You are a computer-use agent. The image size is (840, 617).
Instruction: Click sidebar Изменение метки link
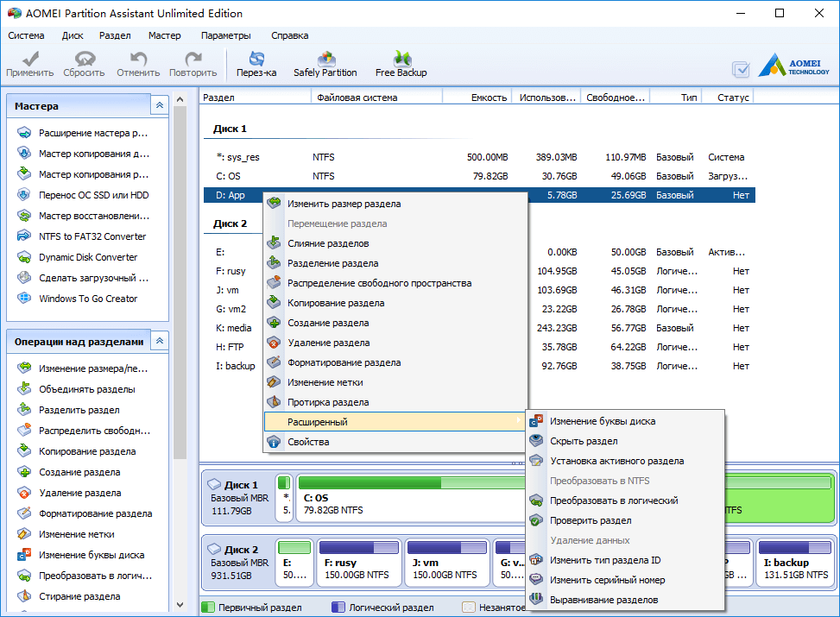[x=77, y=534]
